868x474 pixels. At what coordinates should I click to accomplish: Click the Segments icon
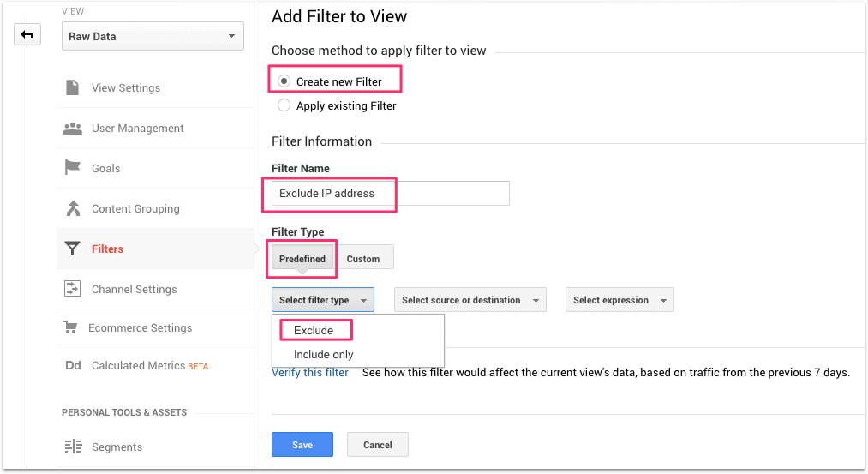point(73,447)
